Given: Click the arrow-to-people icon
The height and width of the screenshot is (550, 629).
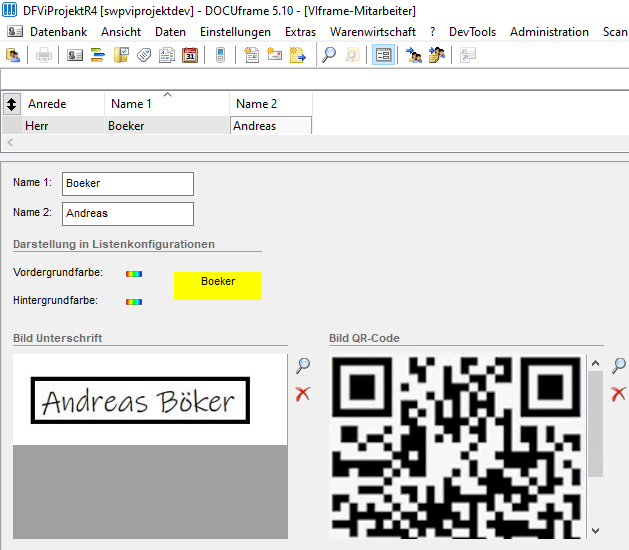Looking at the screenshot, I should 414,55.
